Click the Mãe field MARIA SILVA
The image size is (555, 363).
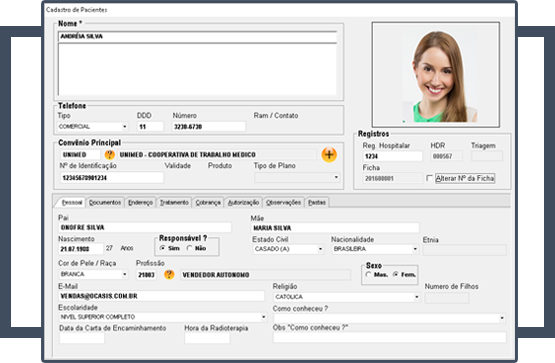coord(335,228)
